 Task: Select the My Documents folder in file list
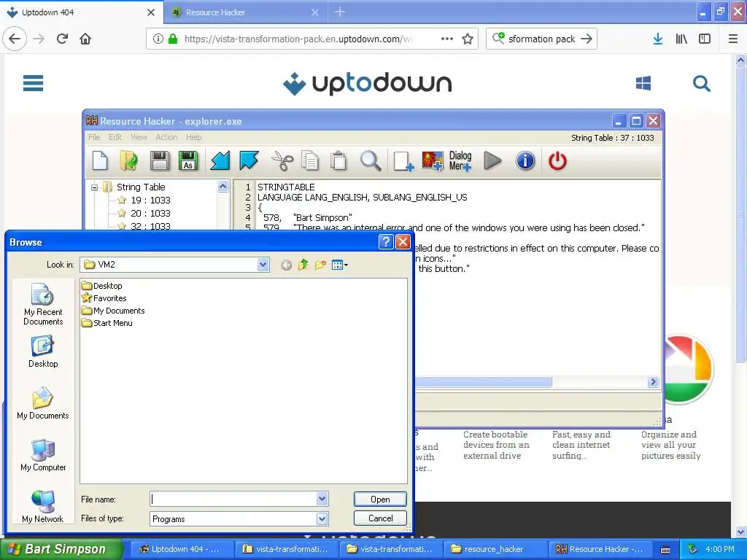(113, 311)
